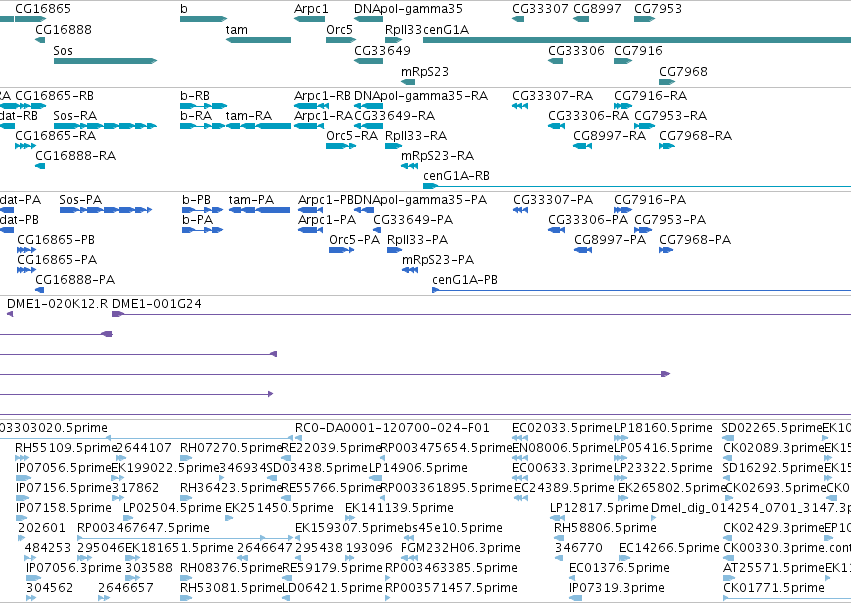Click the Sos-RA transcript label
Screen dimensions: 851x603
click(75, 116)
